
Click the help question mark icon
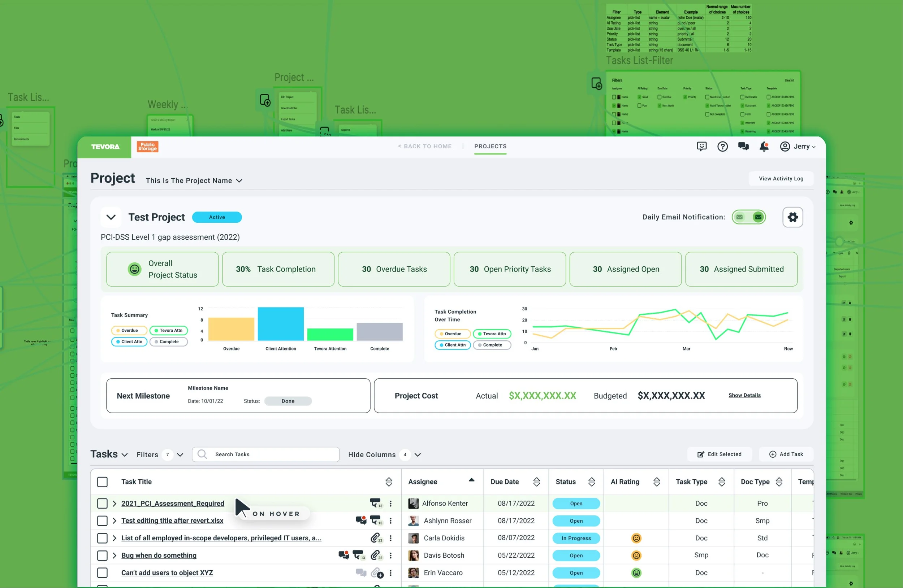pyautogui.click(x=722, y=146)
